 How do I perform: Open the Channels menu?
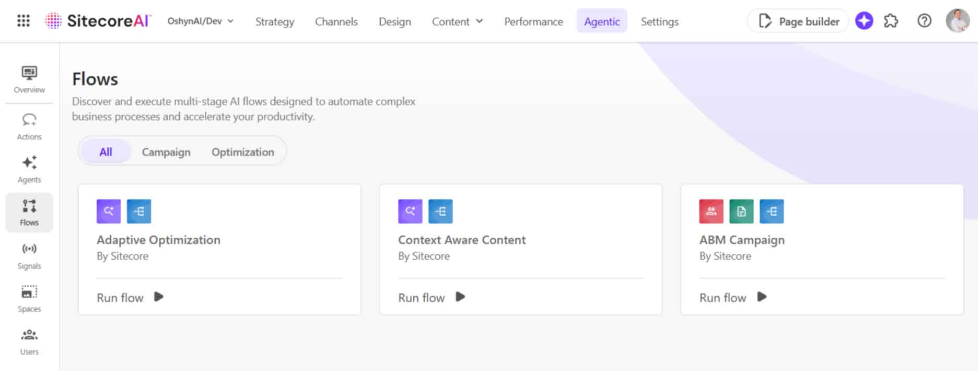[336, 21]
